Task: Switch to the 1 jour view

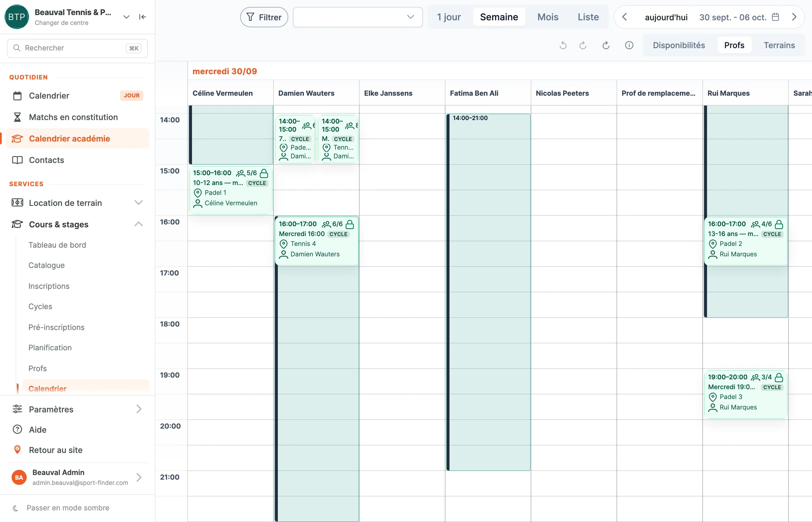Action: [449, 17]
